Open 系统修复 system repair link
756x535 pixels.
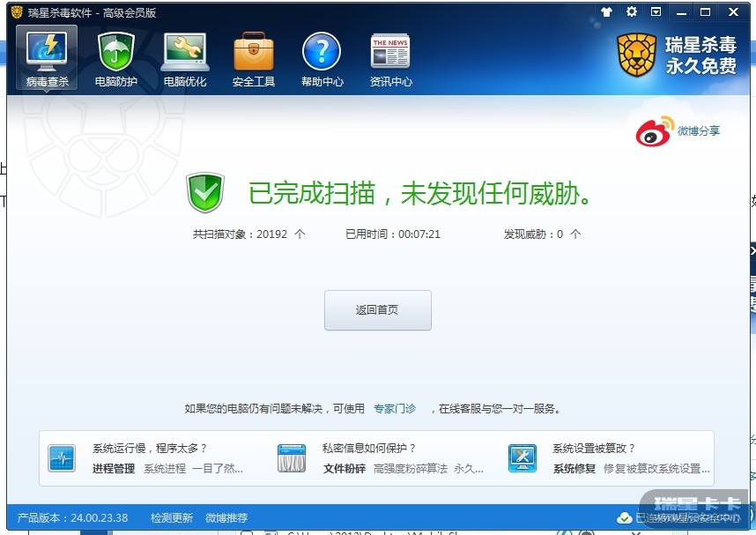tap(574, 468)
